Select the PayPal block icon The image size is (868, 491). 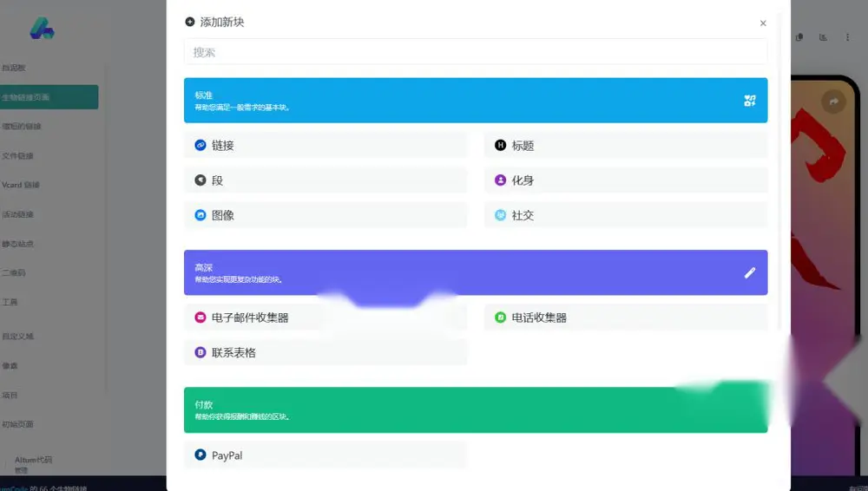coord(201,455)
